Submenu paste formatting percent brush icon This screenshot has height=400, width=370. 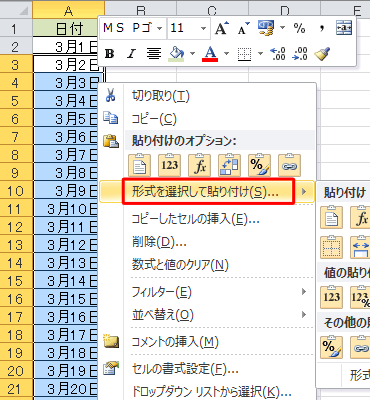pos(331,347)
